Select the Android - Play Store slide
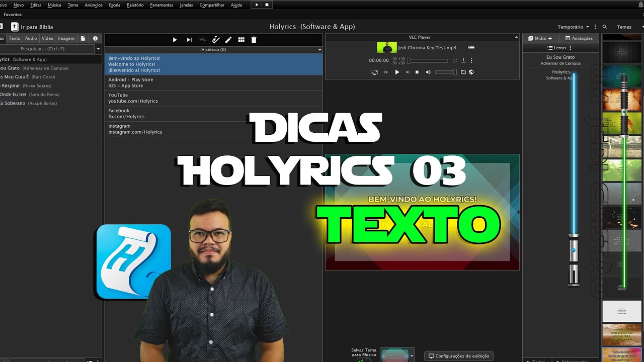 point(213,83)
